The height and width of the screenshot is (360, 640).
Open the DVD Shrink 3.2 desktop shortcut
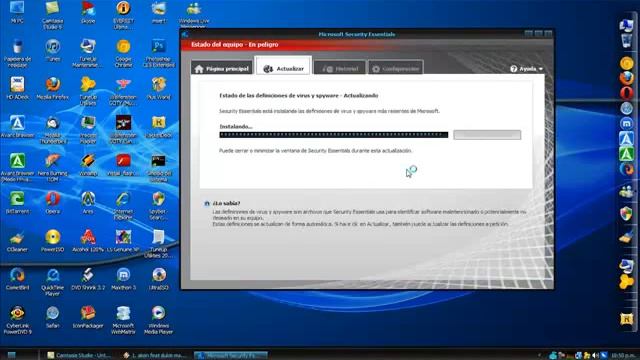[88, 279]
